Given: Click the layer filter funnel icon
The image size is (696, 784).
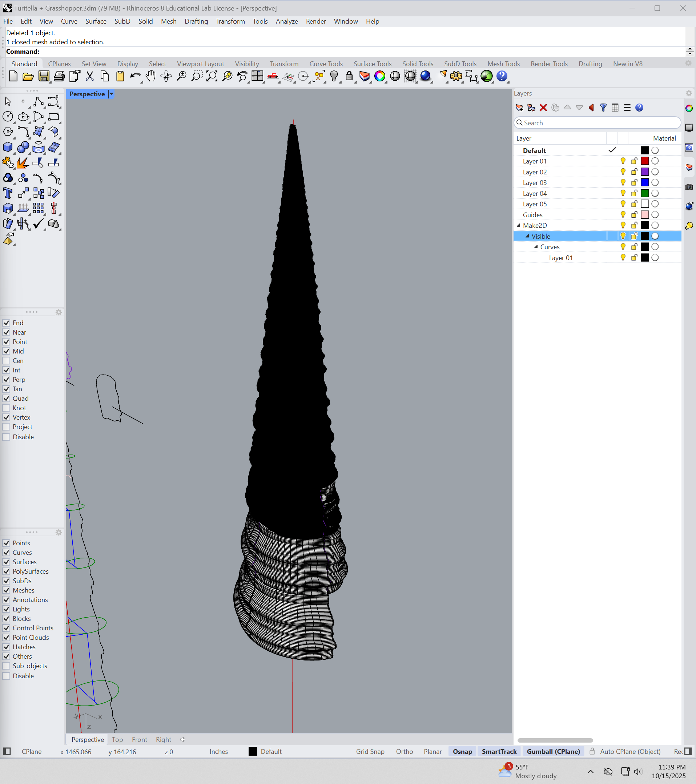Looking at the screenshot, I should coord(603,108).
